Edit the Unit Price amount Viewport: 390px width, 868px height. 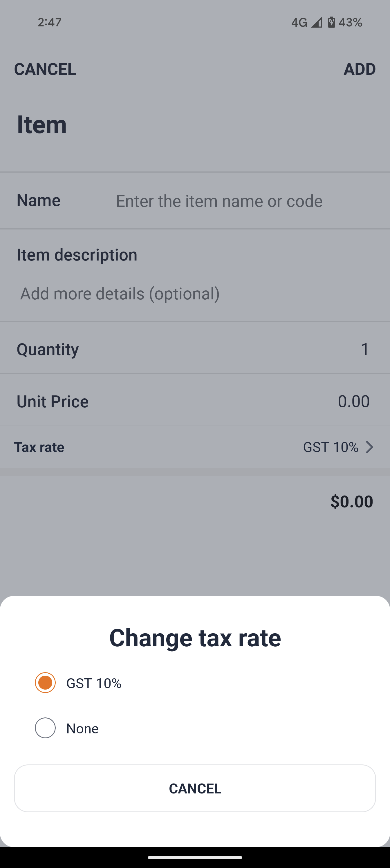point(353,401)
